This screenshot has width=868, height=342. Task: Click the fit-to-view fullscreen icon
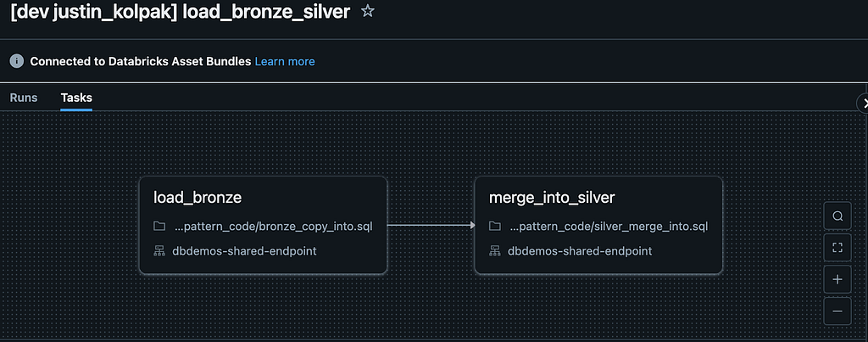click(x=837, y=248)
